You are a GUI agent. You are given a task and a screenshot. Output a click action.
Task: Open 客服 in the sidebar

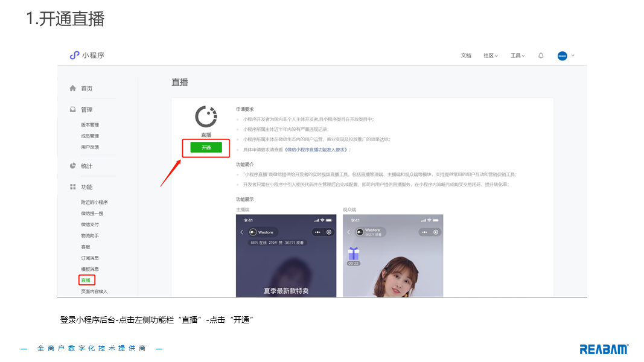click(x=86, y=247)
